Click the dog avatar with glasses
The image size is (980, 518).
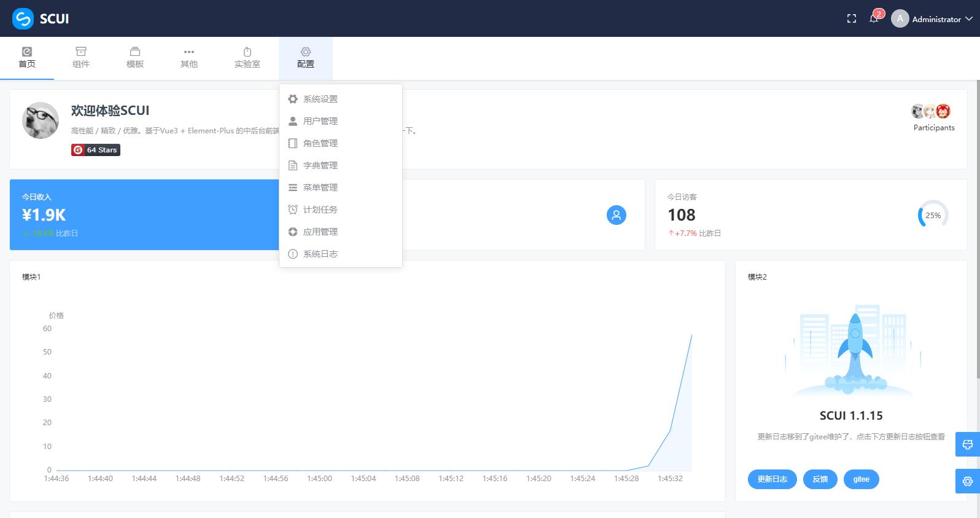[x=41, y=120]
